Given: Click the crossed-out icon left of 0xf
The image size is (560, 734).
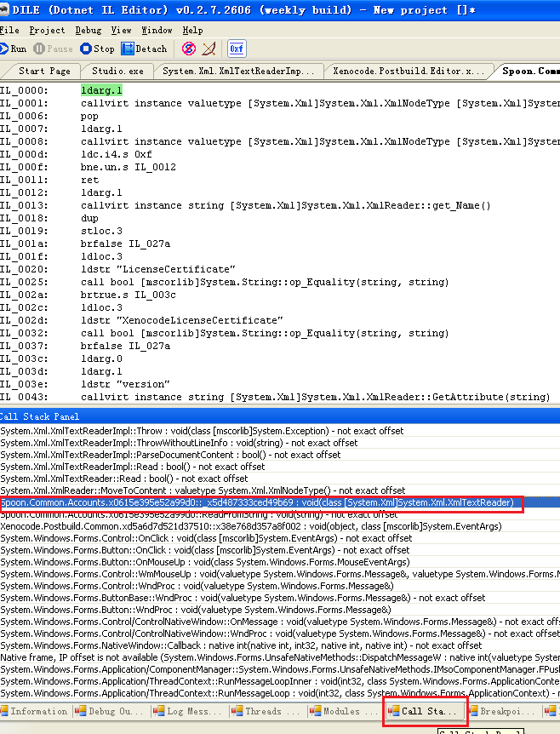Looking at the screenshot, I should 209,49.
